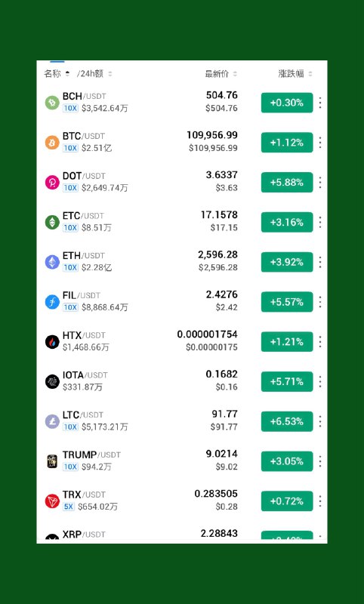Viewport: 364px width, 604px height.
Task: Tap the Polkadot DOT coin icon
Action: pyautogui.click(x=52, y=182)
